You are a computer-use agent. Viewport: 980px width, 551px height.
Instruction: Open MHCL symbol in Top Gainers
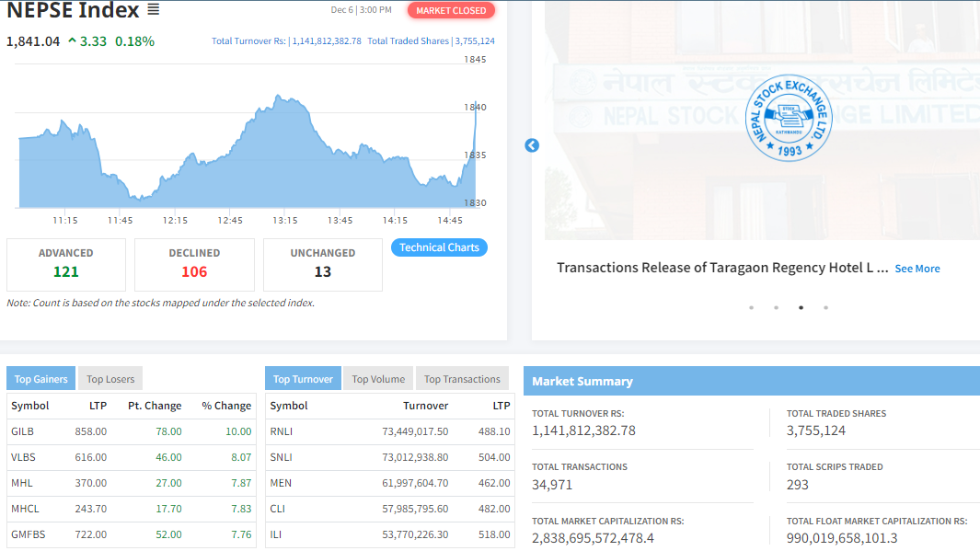pyautogui.click(x=25, y=509)
